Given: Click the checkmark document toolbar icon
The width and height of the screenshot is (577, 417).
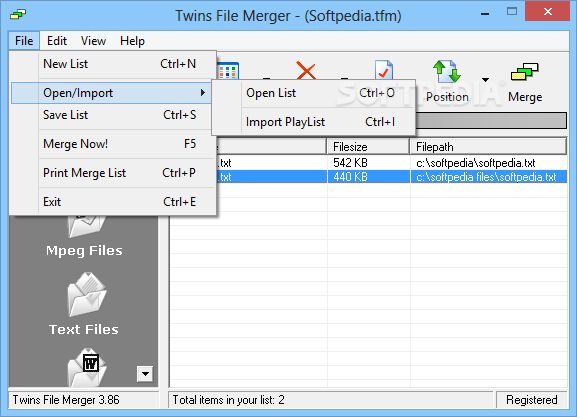Looking at the screenshot, I should click(384, 70).
